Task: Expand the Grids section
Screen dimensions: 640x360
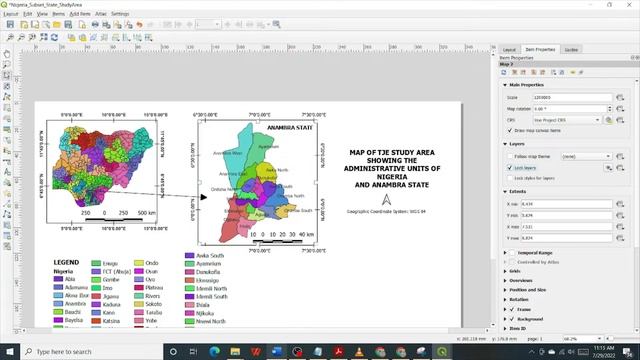Action: click(x=505, y=271)
